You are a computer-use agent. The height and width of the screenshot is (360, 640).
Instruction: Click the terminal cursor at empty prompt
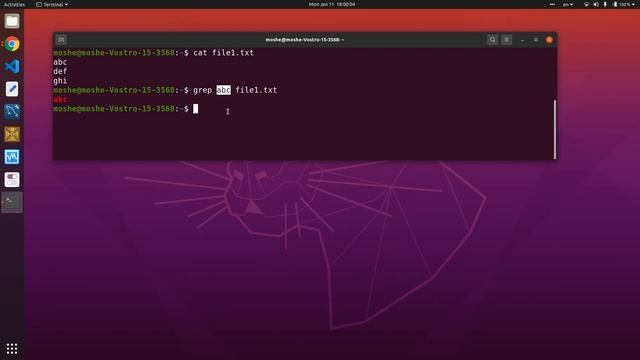(196, 109)
